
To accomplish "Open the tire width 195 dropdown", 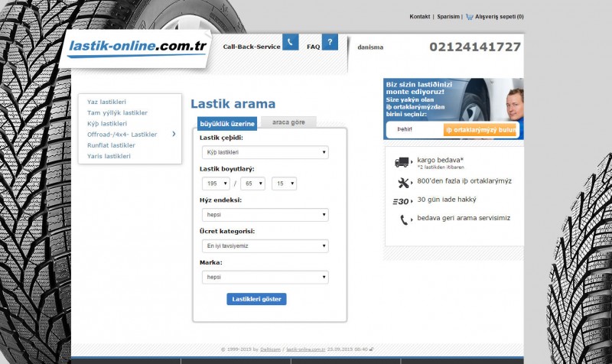I will [216, 184].
